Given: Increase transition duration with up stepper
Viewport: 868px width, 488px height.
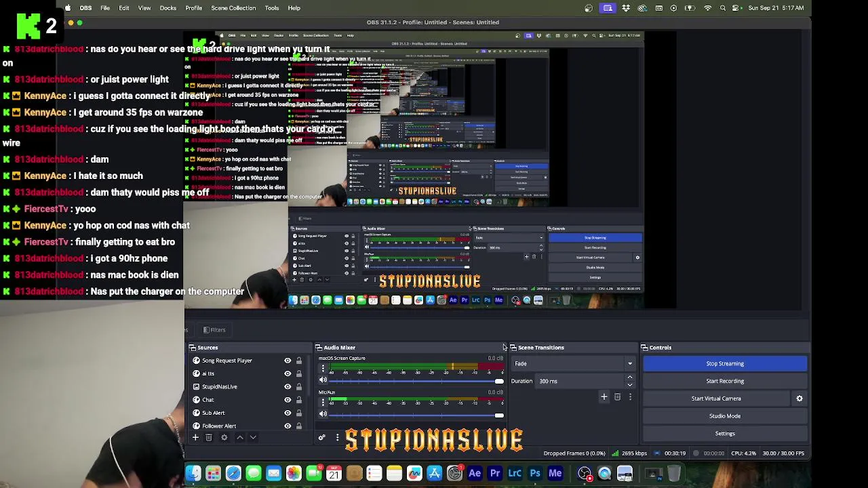Looking at the screenshot, I should tap(630, 378).
